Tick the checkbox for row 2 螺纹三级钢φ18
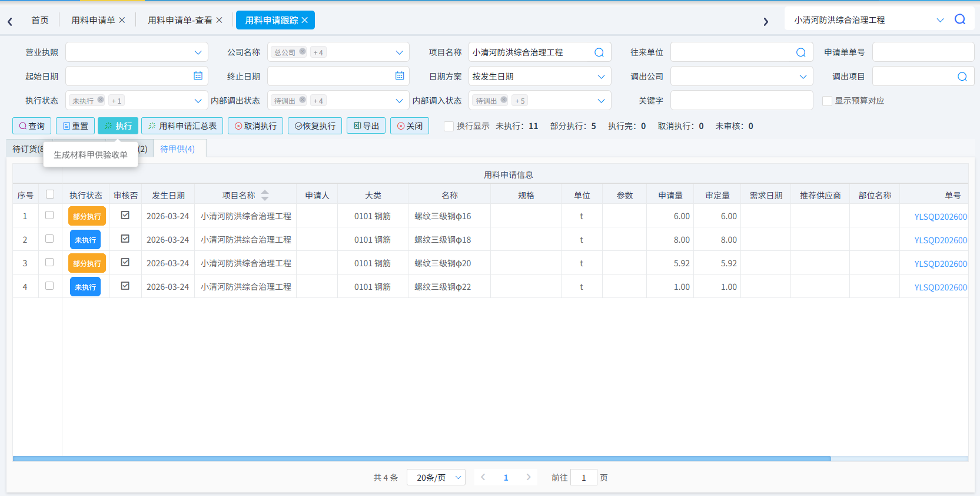The width and height of the screenshot is (980, 496). coord(49,239)
